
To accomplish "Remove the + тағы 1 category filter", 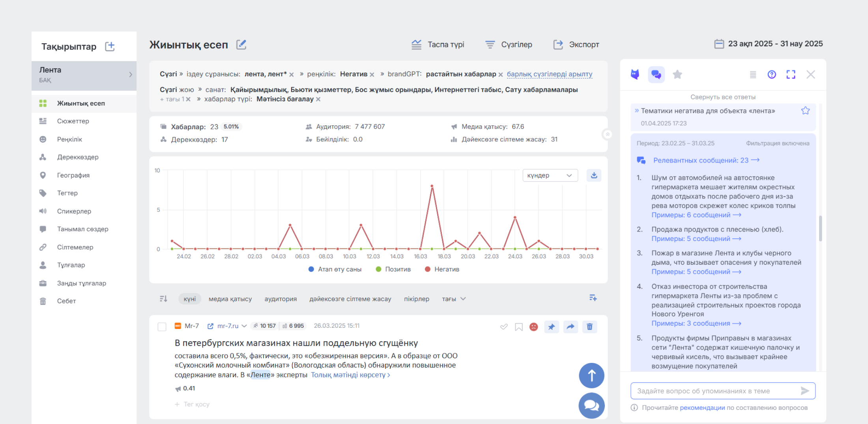I will (188, 99).
